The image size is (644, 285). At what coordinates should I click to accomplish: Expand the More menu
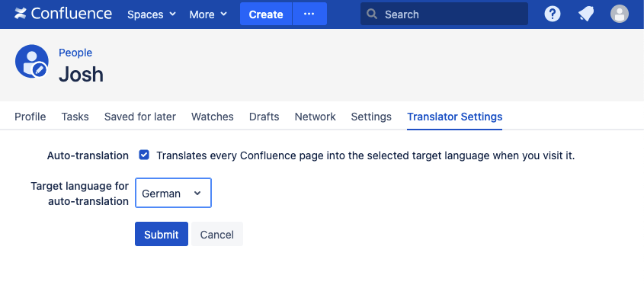pos(208,14)
